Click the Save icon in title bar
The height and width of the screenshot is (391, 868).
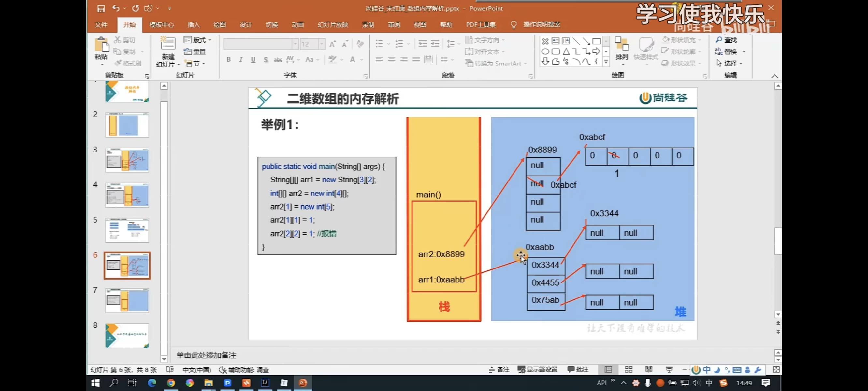(x=101, y=8)
